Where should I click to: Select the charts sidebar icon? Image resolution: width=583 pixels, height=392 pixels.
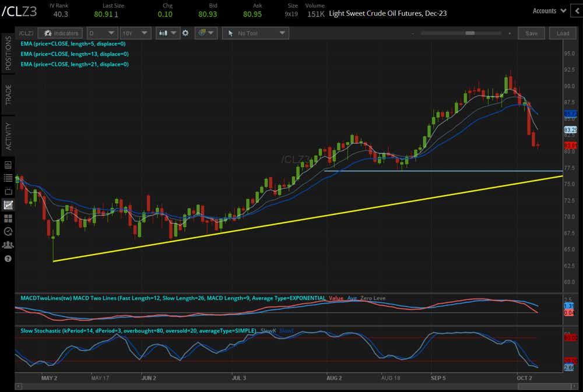[x=8, y=204]
